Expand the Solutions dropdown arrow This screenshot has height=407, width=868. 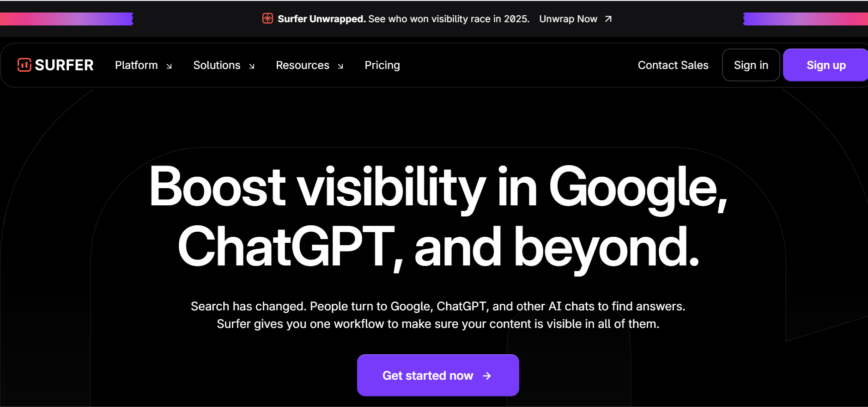[252, 66]
